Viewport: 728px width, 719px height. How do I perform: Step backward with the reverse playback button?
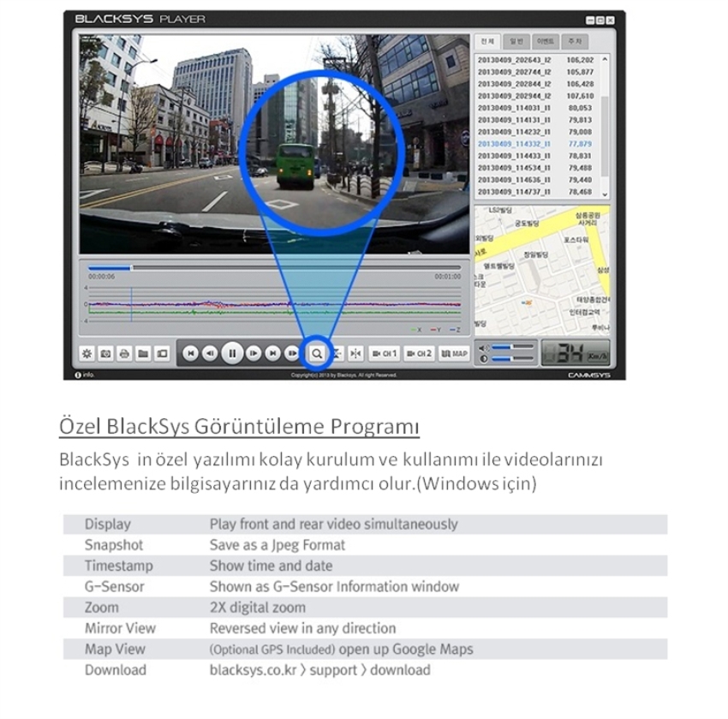coord(211,354)
